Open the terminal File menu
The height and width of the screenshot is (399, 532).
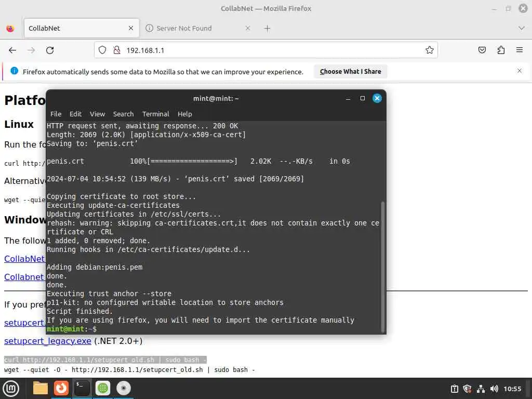tap(56, 114)
